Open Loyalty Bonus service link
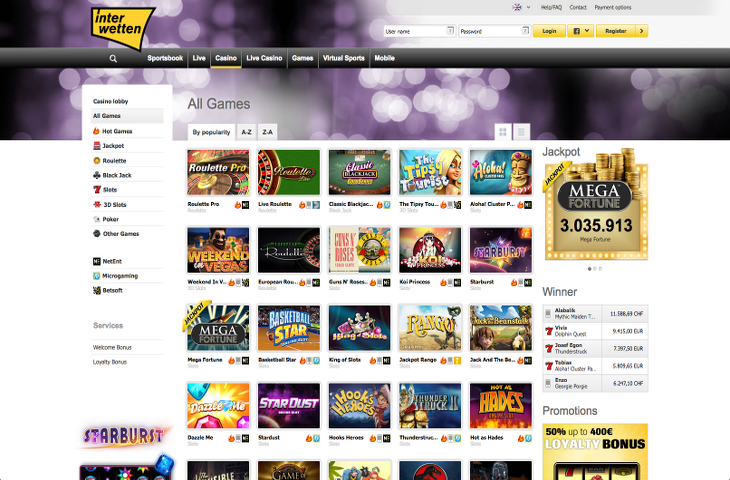The width and height of the screenshot is (730, 480). click(109, 362)
